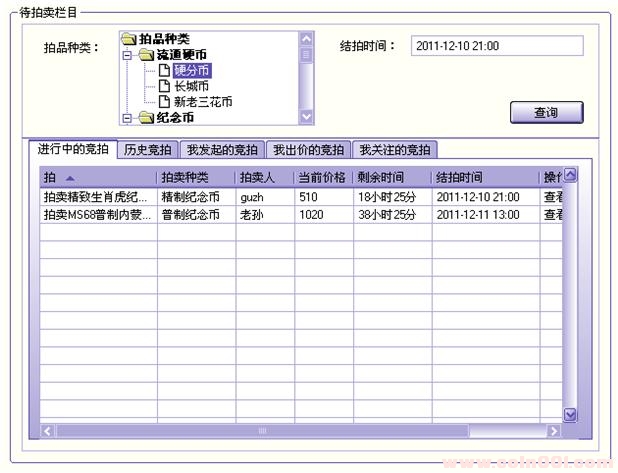Image resolution: width=618 pixels, height=473 pixels.
Task: Expand the 纪念币 tree node
Action: 127,118
